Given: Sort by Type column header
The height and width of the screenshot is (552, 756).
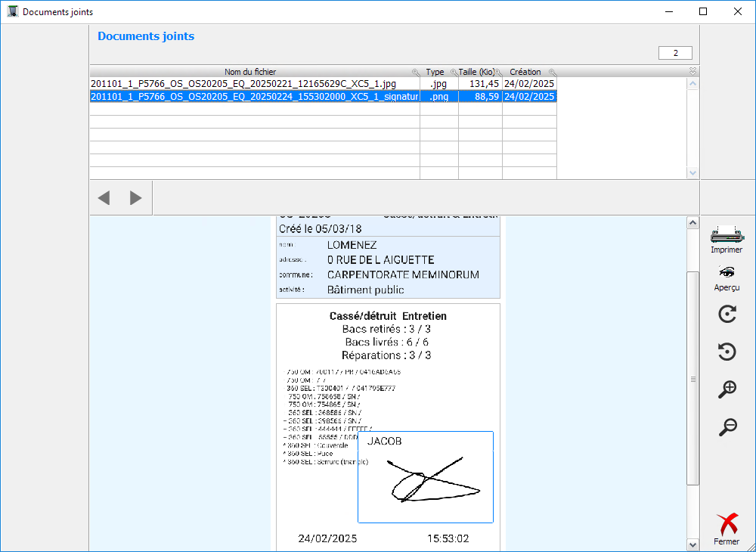Looking at the screenshot, I should [435, 72].
